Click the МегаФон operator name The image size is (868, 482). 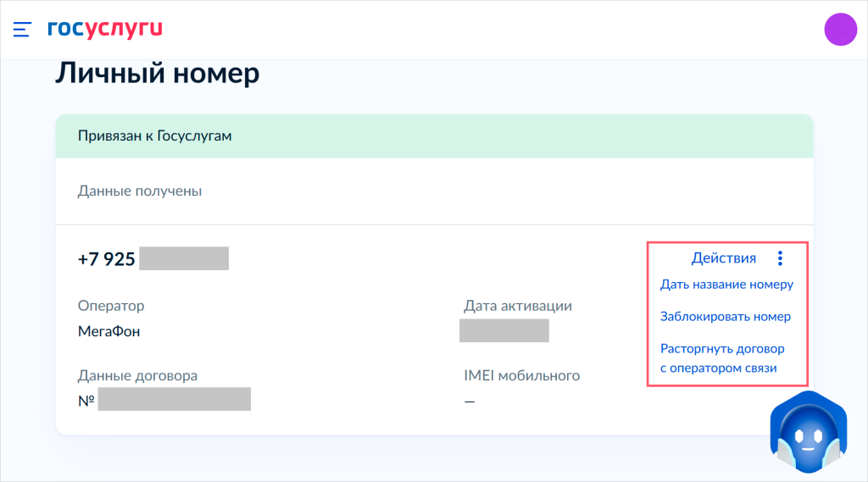point(108,331)
